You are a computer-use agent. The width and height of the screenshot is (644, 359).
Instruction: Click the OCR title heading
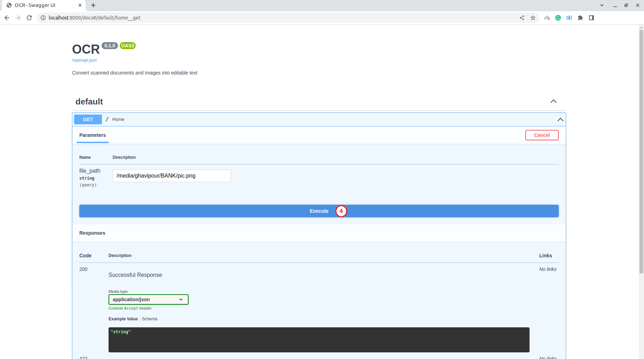click(86, 49)
